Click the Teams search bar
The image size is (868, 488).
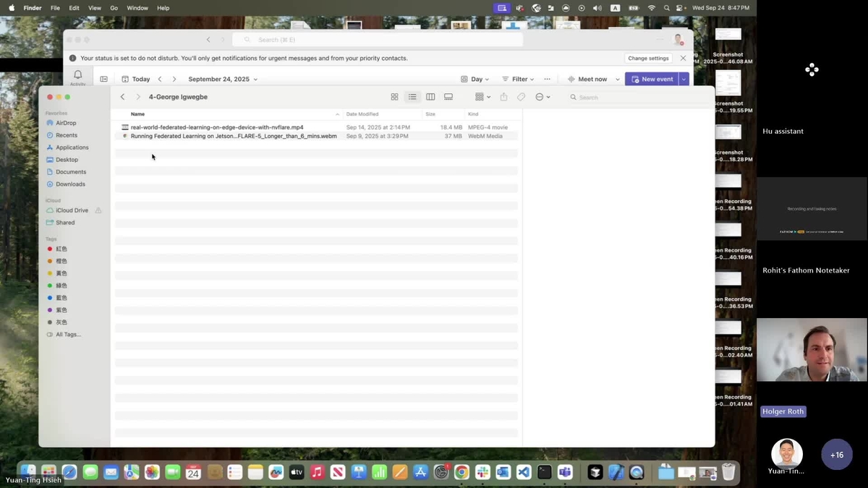pyautogui.click(x=378, y=40)
